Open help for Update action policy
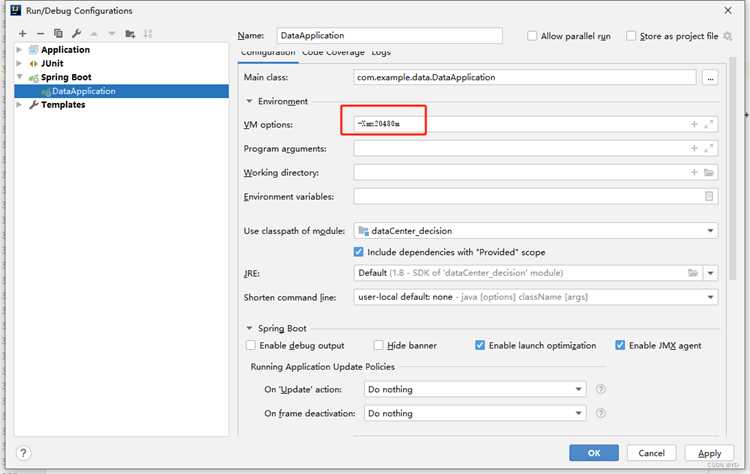The image size is (750, 474). (x=601, y=389)
